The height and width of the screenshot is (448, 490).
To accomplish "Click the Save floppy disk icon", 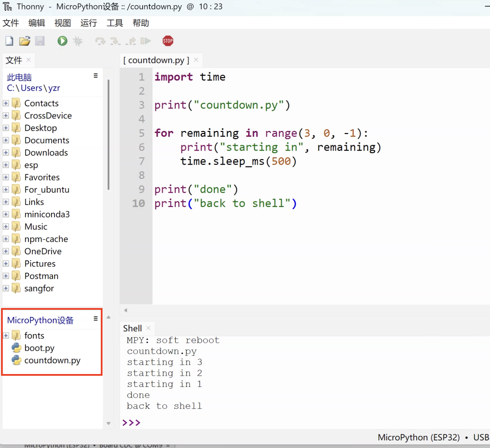I will 40,41.
